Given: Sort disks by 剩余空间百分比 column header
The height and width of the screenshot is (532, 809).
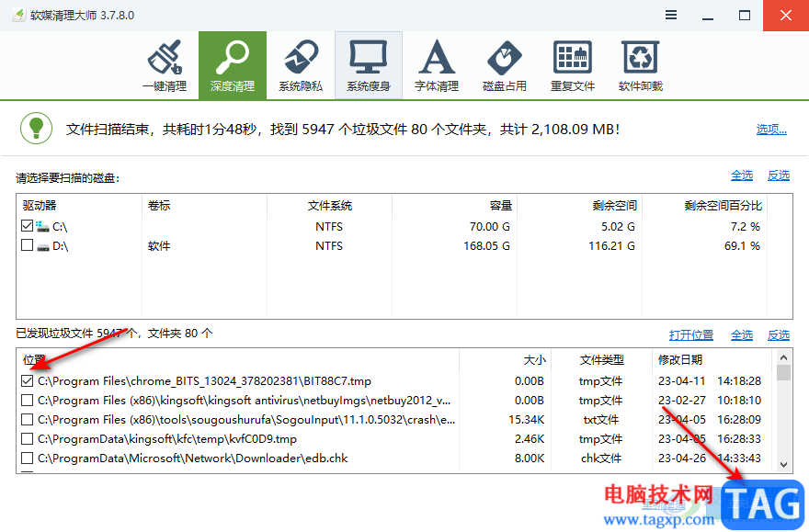Looking at the screenshot, I should (x=704, y=205).
